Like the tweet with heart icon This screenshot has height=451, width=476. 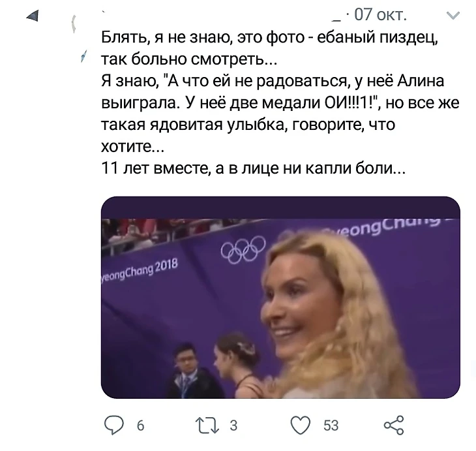tap(302, 426)
